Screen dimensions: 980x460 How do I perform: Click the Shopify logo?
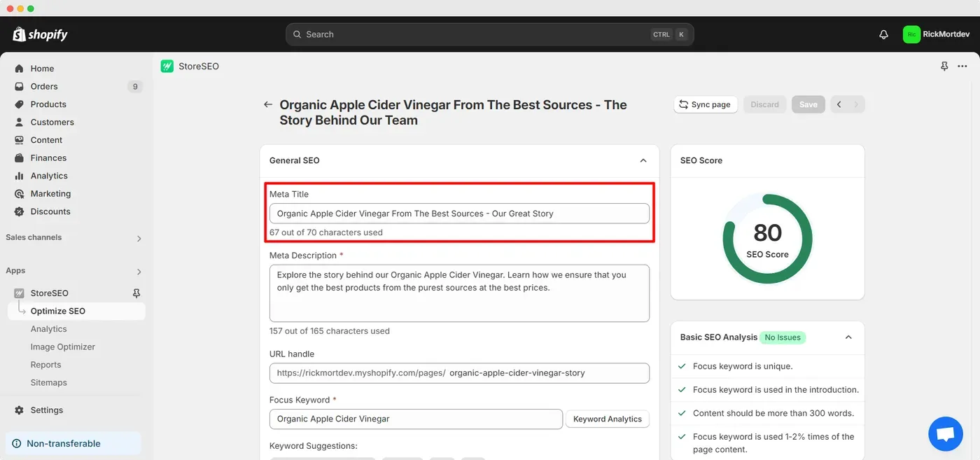[40, 34]
